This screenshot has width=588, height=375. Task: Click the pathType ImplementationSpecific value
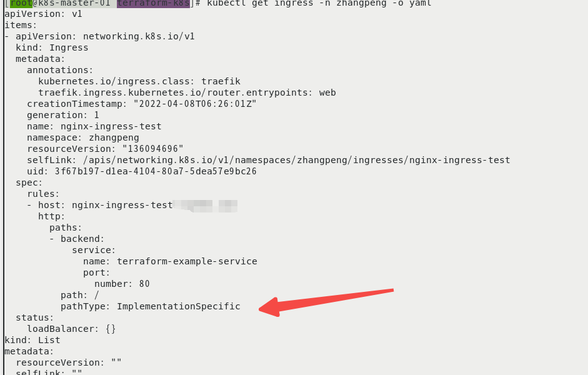click(179, 306)
